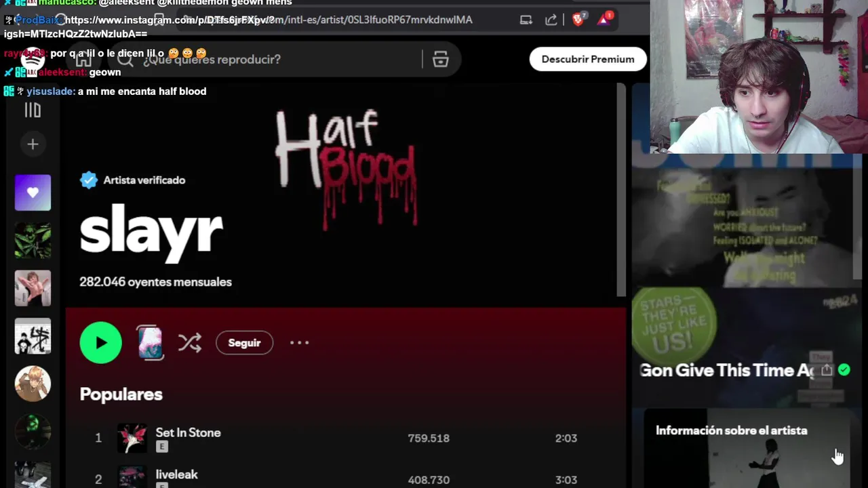Click the play count 759.518
This screenshot has height=488, width=868.
[x=429, y=439]
